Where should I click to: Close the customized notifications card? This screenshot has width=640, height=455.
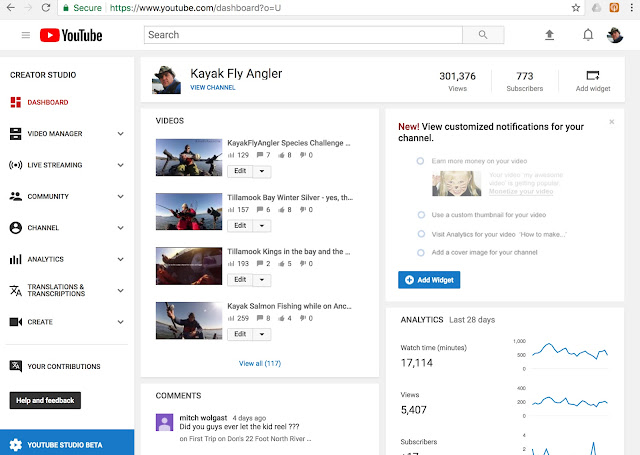(x=611, y=122)
